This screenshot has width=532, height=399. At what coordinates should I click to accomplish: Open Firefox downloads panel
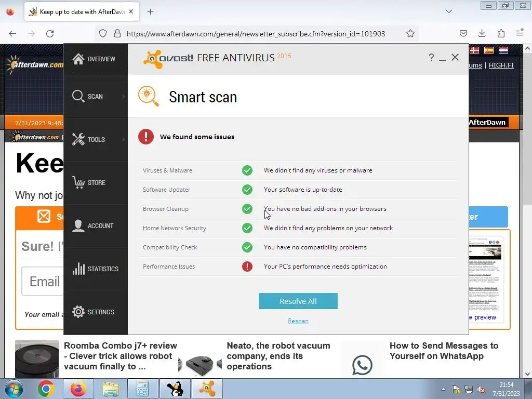click(x=482, y=33)
